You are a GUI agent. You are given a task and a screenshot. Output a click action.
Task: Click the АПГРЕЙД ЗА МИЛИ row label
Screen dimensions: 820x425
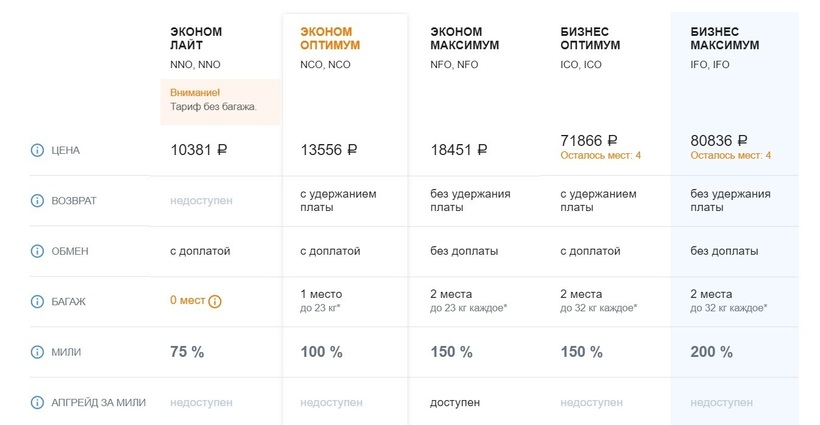98,402
